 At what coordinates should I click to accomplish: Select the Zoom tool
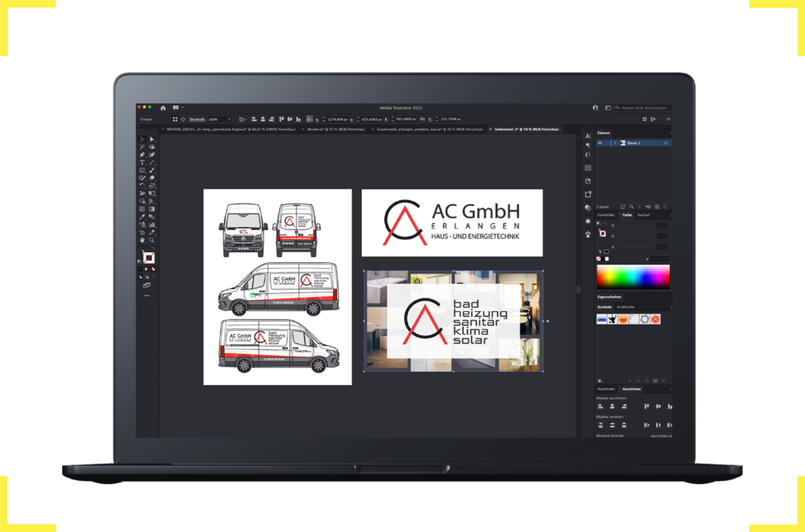click(152, 240)
